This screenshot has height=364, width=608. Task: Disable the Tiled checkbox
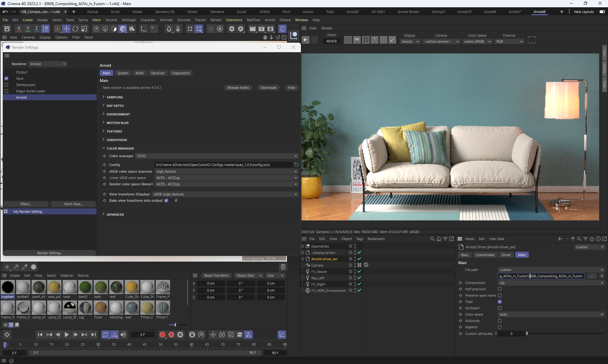point(500,302)
